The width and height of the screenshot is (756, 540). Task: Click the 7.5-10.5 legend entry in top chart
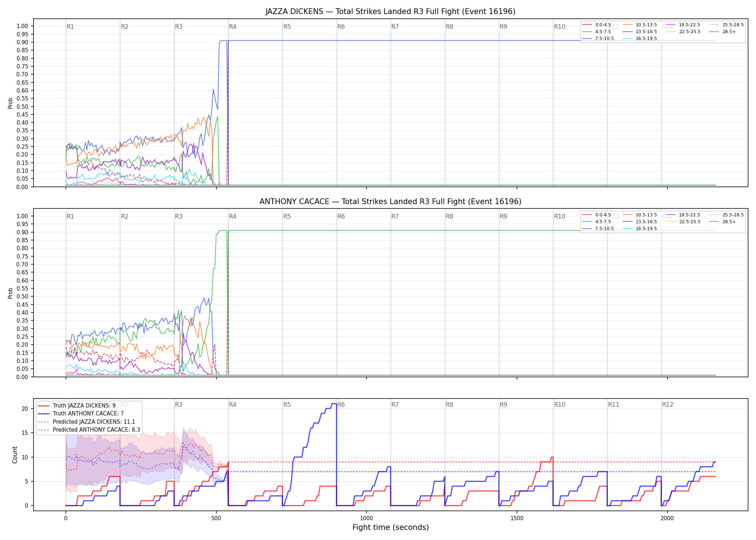coord(598,39)
